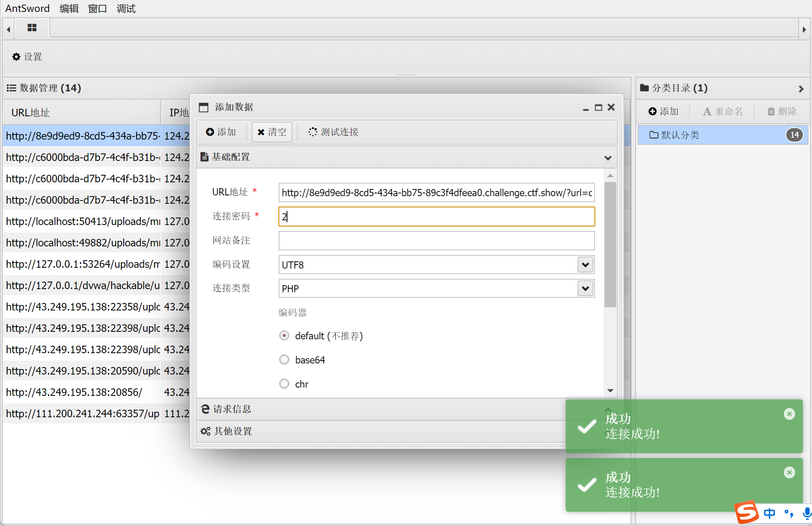Click 删除 trash icon in category panel

pyautogui.click(x=771, y=112)
